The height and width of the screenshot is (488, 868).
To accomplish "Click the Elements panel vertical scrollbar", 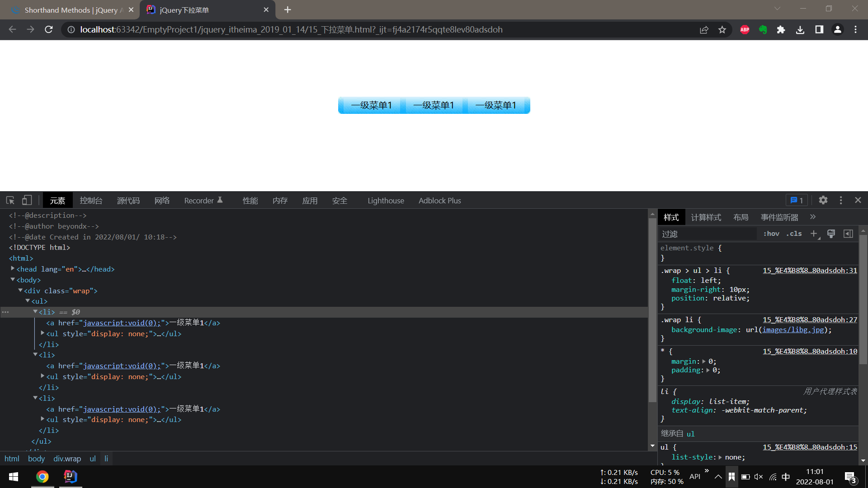I will tap(652, 310).
